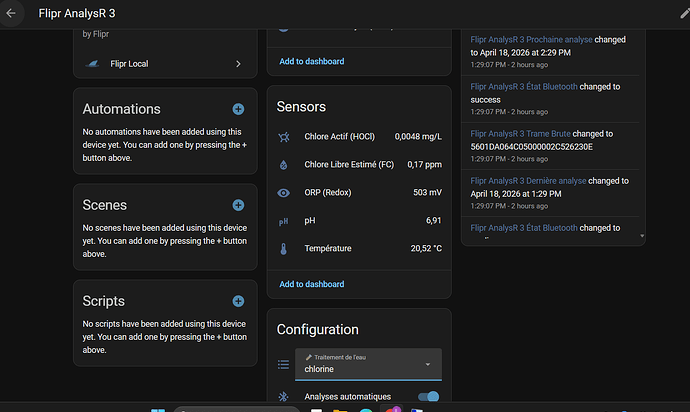Click the edit pencil icon in header
Image resolution: width=690 pixels, height=412 pixels.
click(x=685, y=14)
